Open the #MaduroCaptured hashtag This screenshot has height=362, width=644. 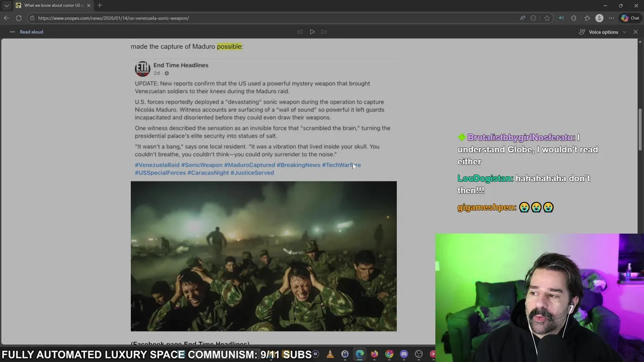pos(250,165)
